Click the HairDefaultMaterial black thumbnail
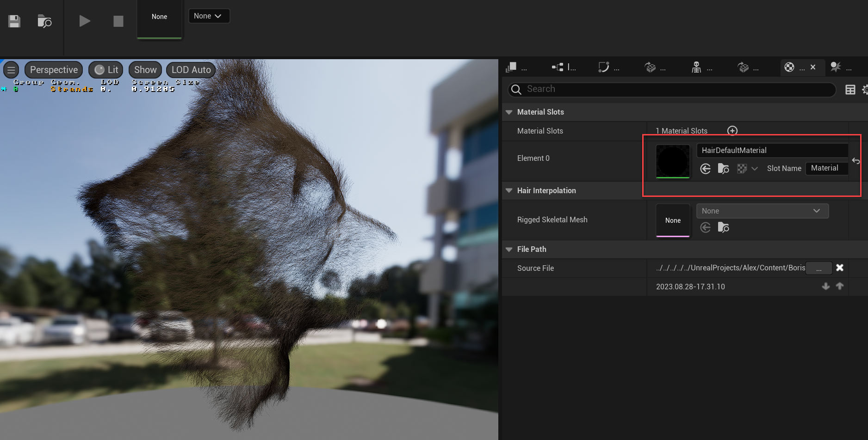Screen dimensions: 868x440 click(673, 161)
